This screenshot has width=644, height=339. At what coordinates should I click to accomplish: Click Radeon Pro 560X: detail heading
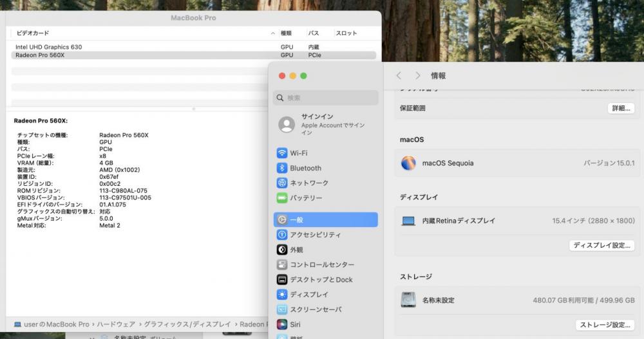click(41, 121)
